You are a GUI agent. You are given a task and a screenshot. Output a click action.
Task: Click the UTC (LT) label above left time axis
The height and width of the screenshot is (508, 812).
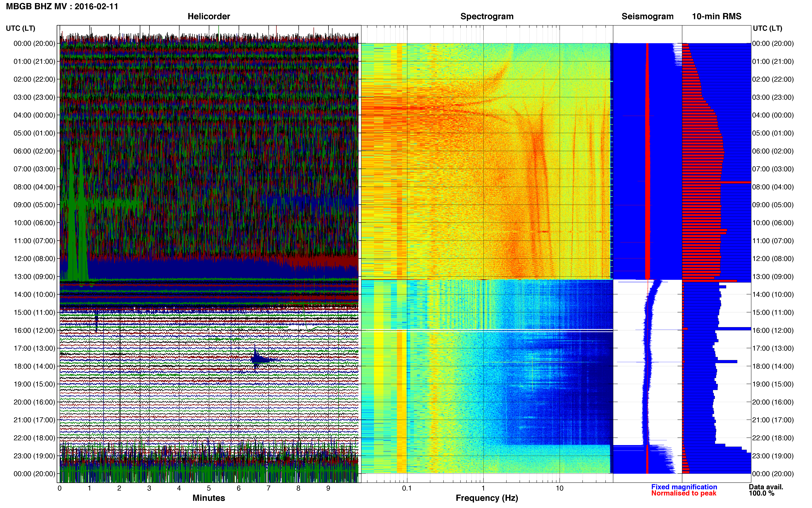21,28
